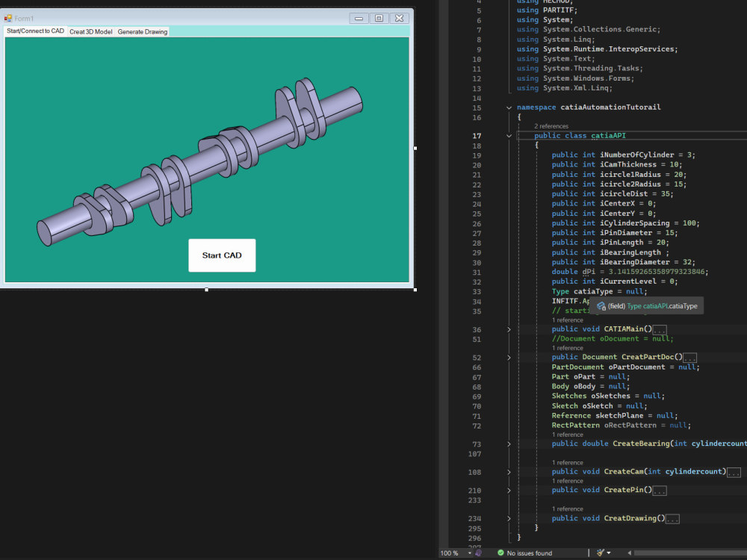The height and width of the screenshot is (560, 747).
Task: Click the collapsed ellipsis box after CreatPartDoc()
Action: 690,358
